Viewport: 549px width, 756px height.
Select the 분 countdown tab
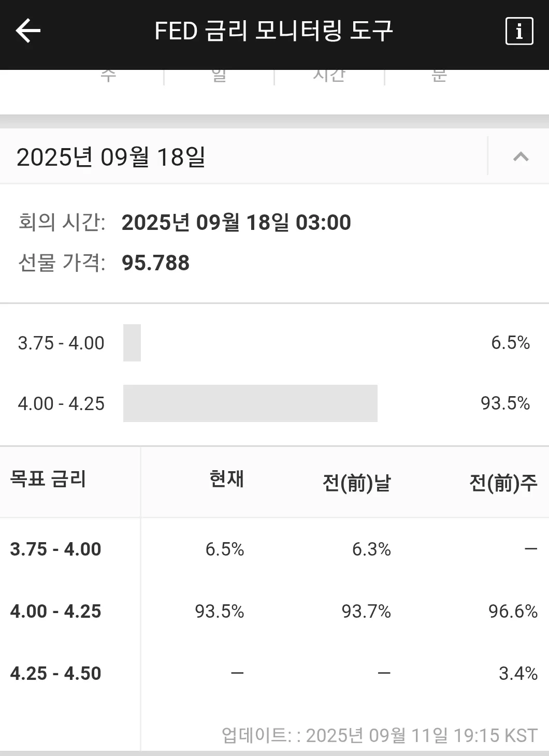[439, 76]
